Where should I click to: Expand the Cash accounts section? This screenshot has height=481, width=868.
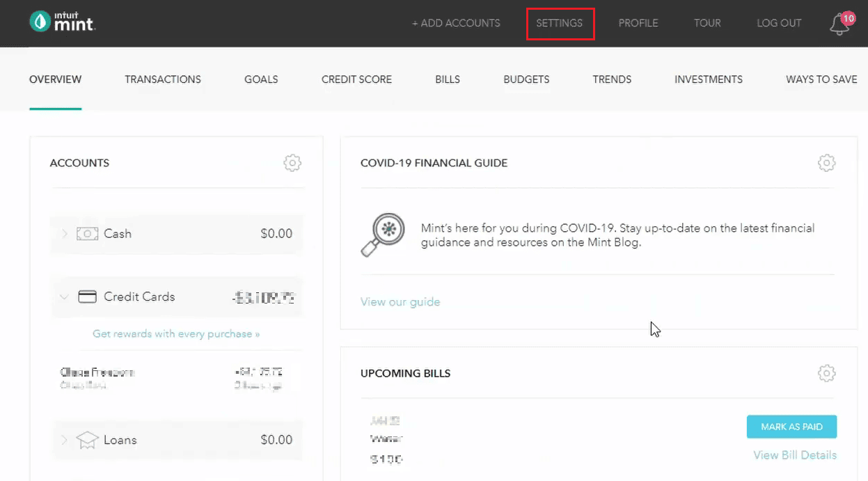pyautogui.click(x=64, y=233)
